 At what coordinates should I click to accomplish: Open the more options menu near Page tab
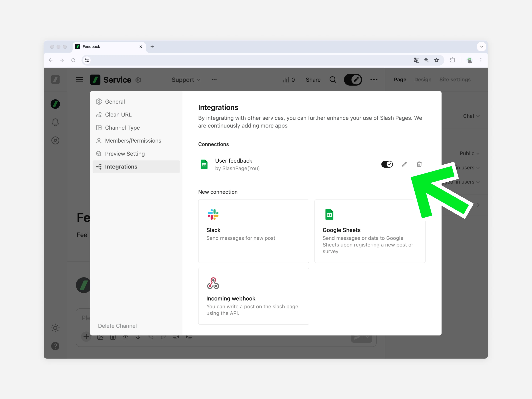[374, 80]
